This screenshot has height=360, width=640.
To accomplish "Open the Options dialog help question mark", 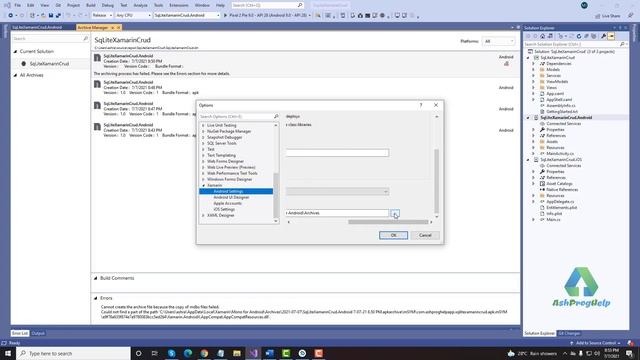I will (421, 105).
